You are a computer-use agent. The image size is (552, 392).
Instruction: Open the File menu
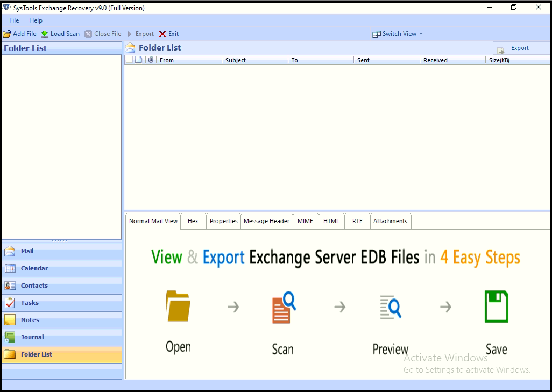point(14,20)
